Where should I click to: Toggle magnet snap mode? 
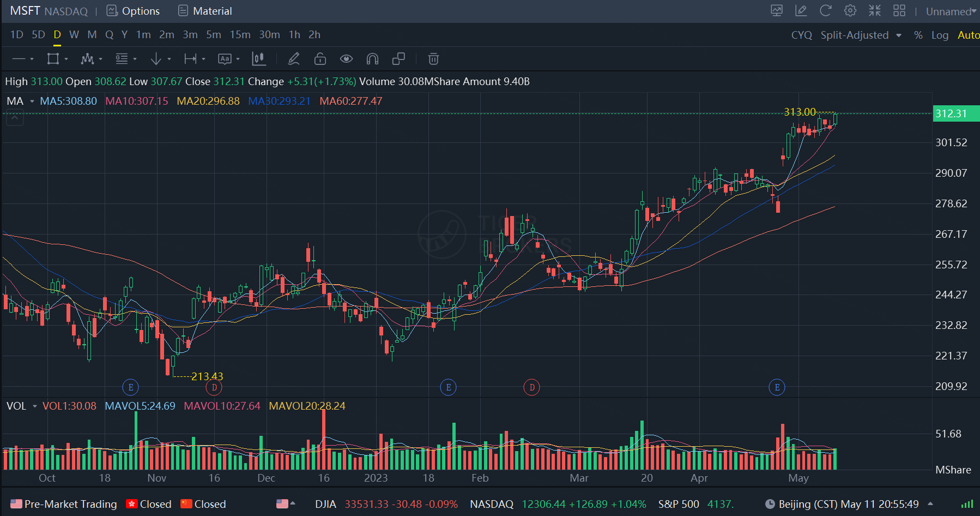point(372,59)
